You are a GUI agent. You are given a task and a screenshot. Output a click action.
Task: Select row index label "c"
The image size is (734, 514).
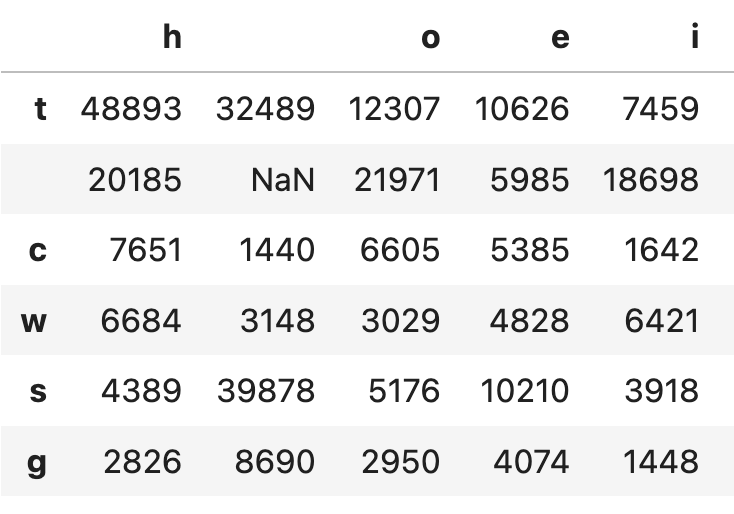coord(38,250)
